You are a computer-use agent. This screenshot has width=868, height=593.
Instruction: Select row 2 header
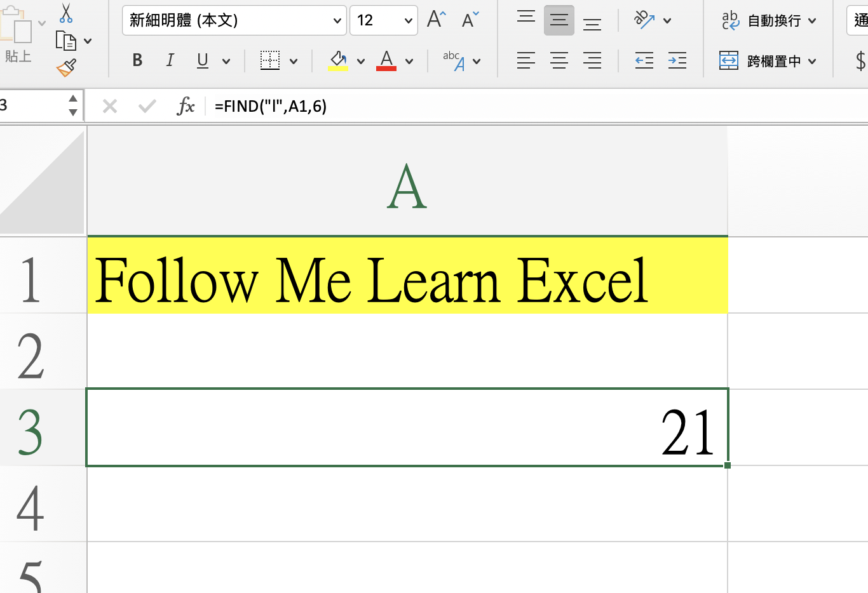tap(43, 351)
